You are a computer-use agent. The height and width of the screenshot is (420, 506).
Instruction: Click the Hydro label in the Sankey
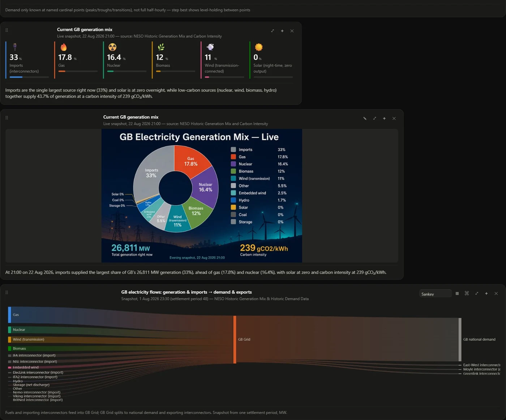pos(18,381)
